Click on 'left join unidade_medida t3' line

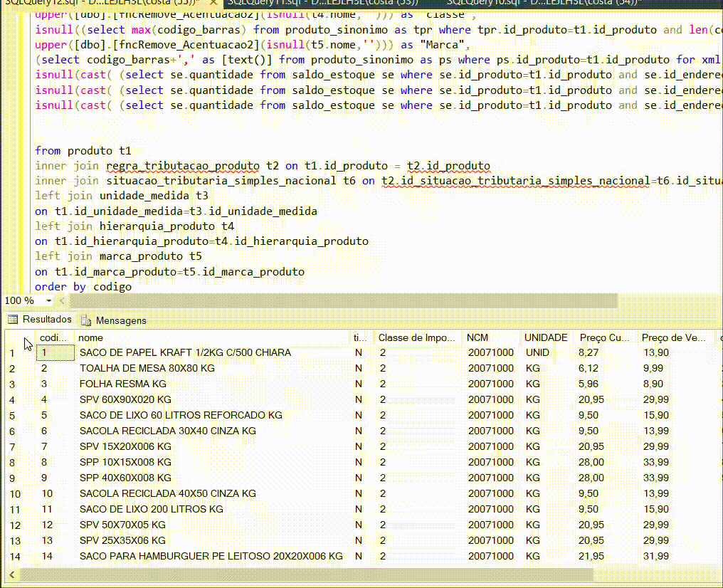point(122,196)
